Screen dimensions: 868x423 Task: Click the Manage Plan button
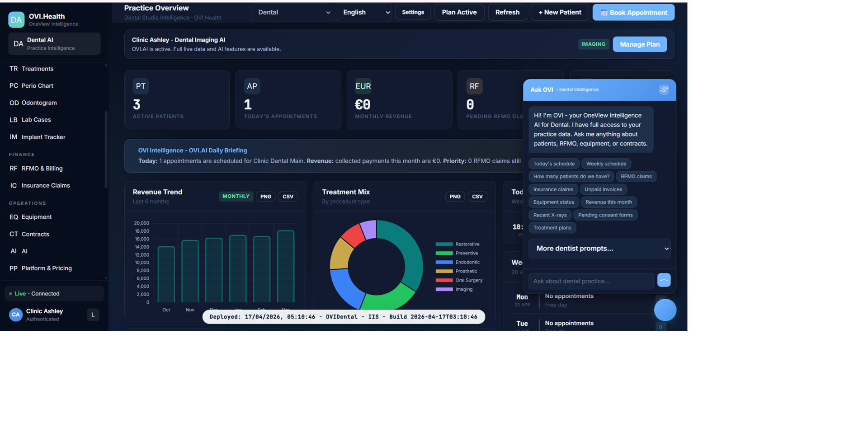(x=640, y=44)
